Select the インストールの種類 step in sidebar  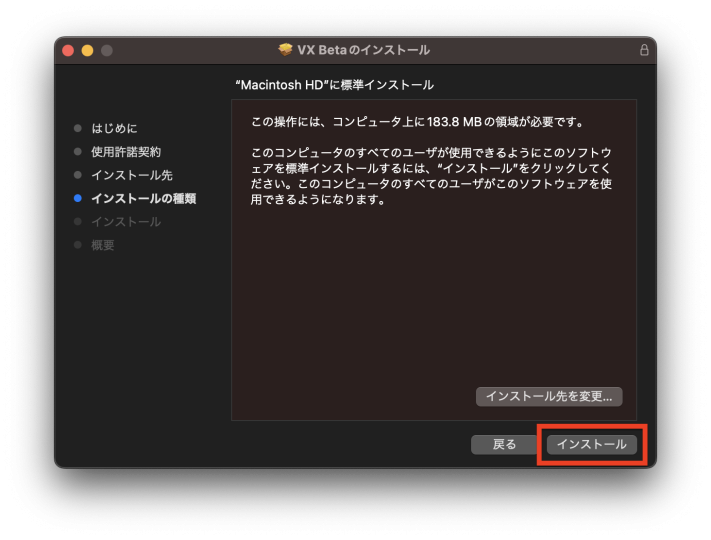144,199
